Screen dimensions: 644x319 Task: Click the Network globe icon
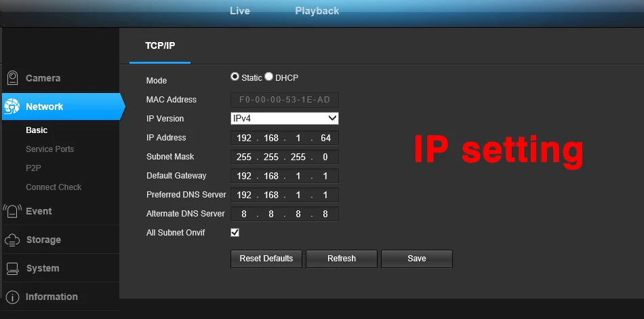[x=12, y=107]
